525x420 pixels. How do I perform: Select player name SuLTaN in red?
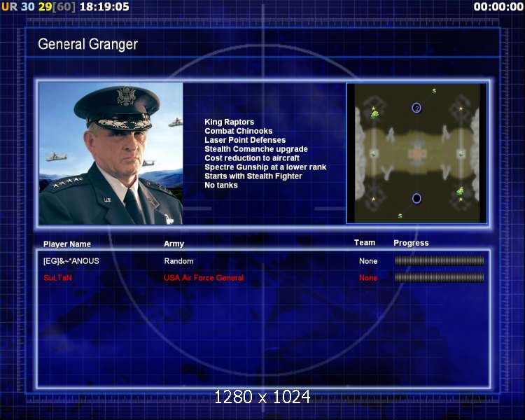(57, 278)
